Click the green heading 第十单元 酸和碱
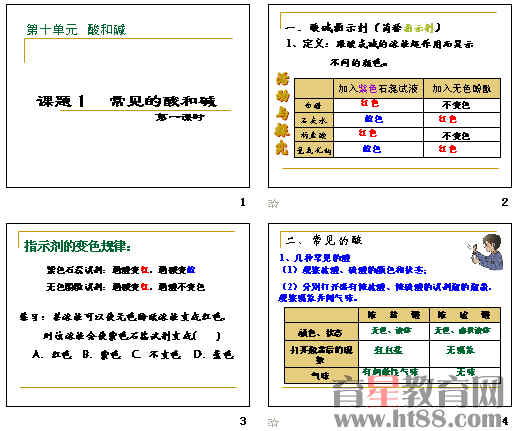 click(x=76, y=30)
